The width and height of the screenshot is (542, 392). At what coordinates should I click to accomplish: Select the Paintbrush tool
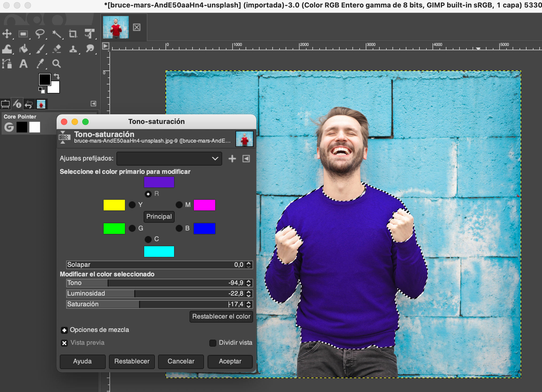(x=40, y=49)
